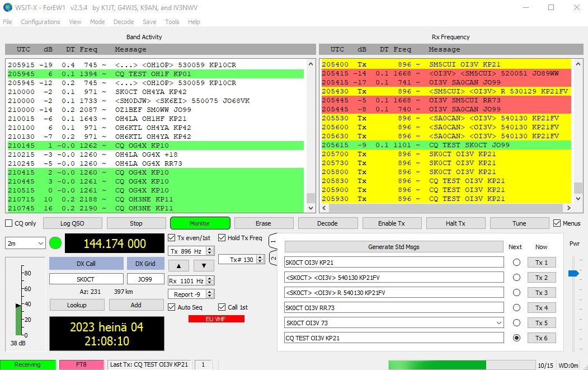Viewport: 588px width, 370px height.
Task: Select message tab 2
Action: (273, 258)
